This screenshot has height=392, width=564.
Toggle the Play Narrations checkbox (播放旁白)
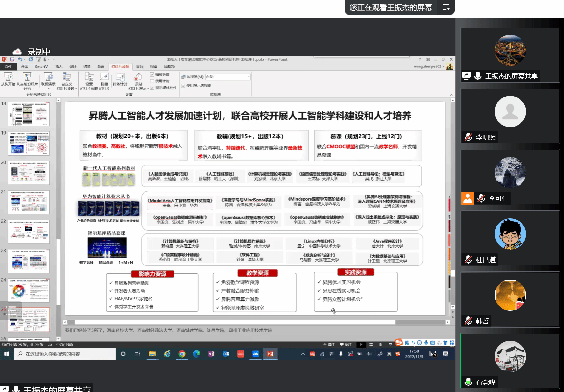pos(152,74)
